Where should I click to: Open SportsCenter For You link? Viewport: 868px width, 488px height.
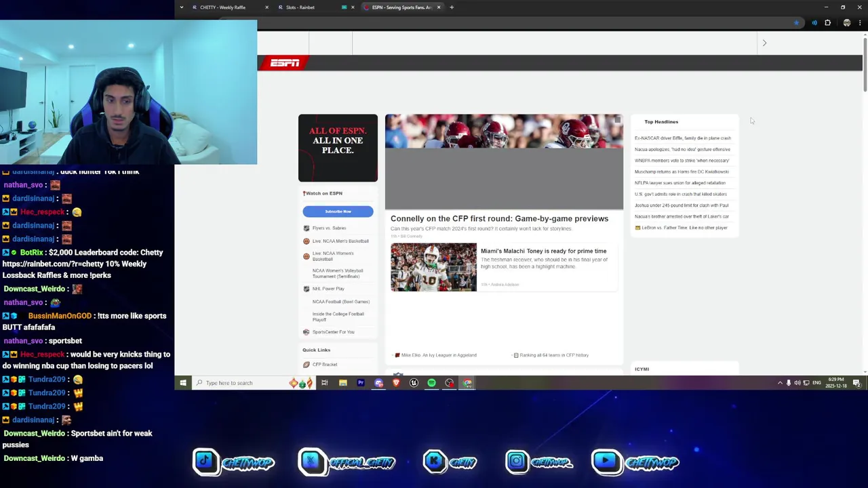(x=333, y=332)
